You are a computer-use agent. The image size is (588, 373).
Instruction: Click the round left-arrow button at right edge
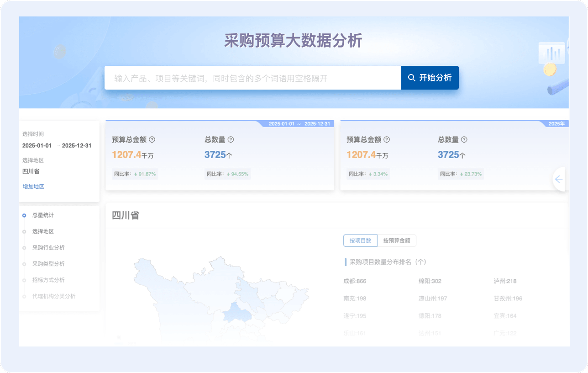559,180
